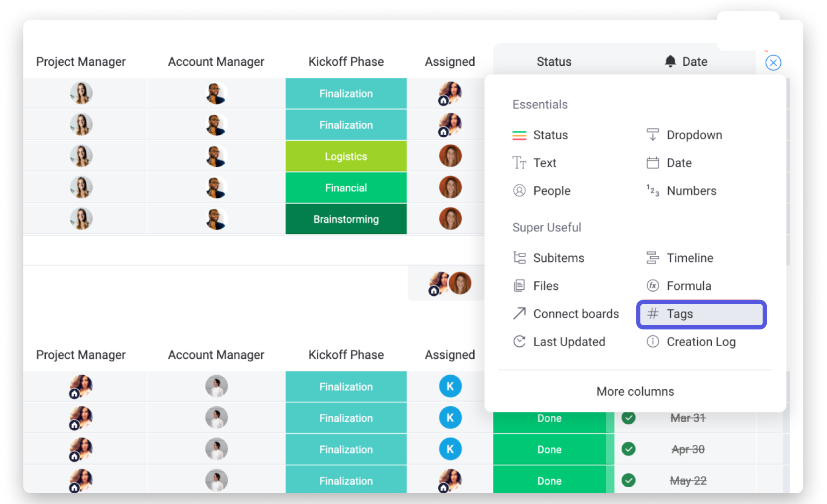Click the Formula fx icon

(652, 286)
